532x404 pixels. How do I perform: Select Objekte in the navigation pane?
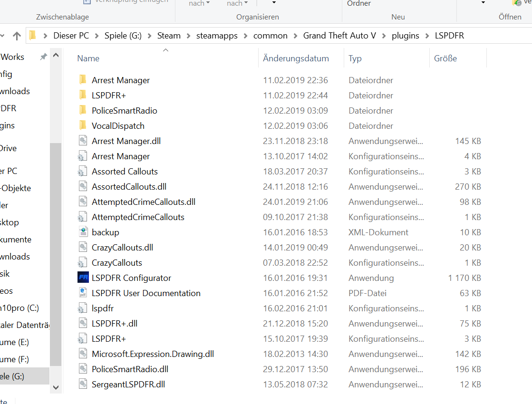[15, 188]
